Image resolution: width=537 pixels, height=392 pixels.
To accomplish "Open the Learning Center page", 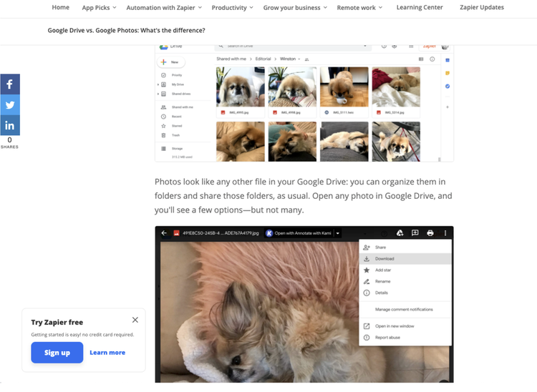I will click(420, 7).
